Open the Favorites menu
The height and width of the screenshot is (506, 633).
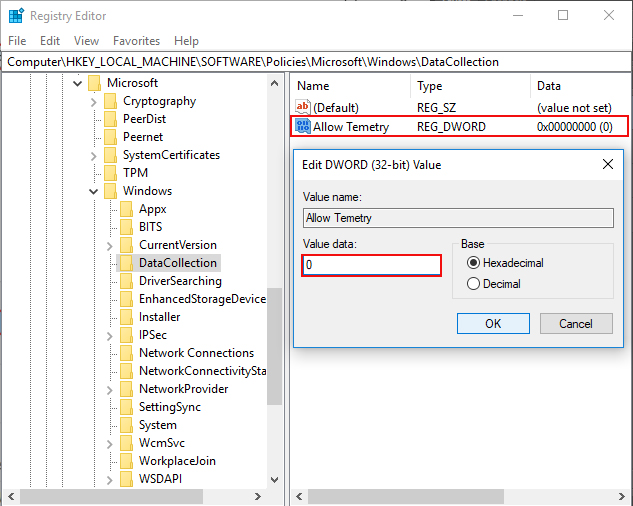[136, 41]
